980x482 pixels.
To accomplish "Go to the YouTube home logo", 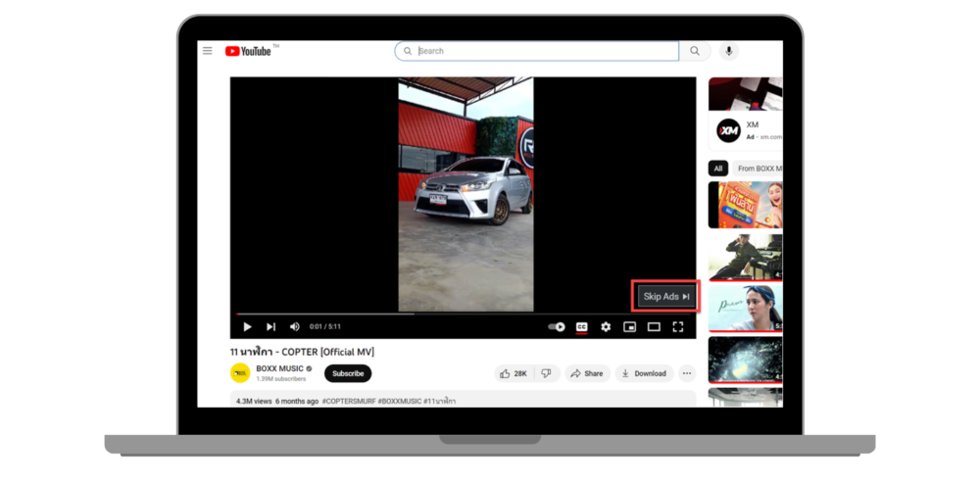I will [x=248, y=51].
